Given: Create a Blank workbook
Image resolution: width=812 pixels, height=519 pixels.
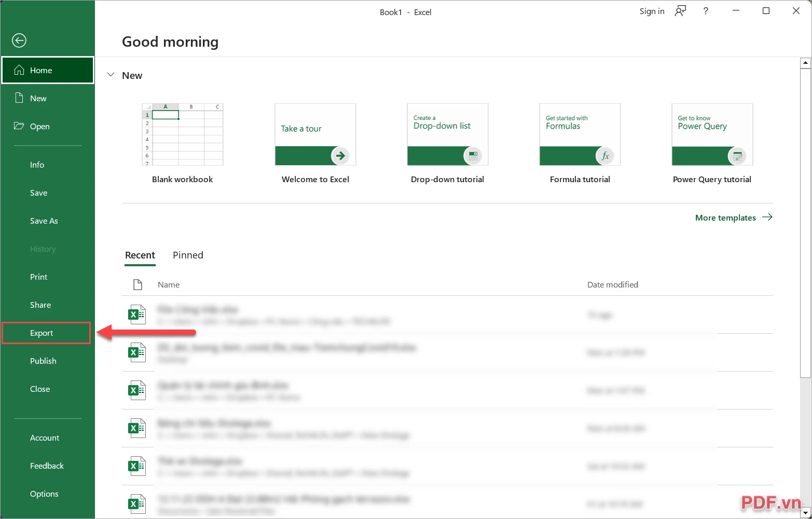Looking at the screenshot, I should (x=183, y=144).
